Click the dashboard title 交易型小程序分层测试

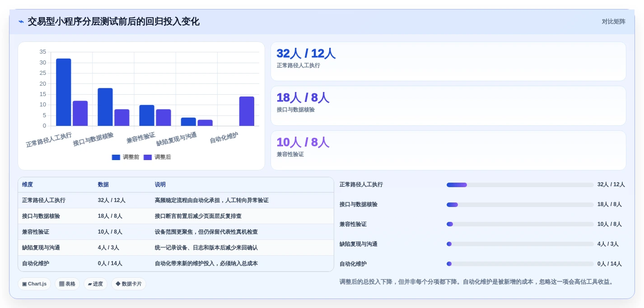click(x=113, y=22)
